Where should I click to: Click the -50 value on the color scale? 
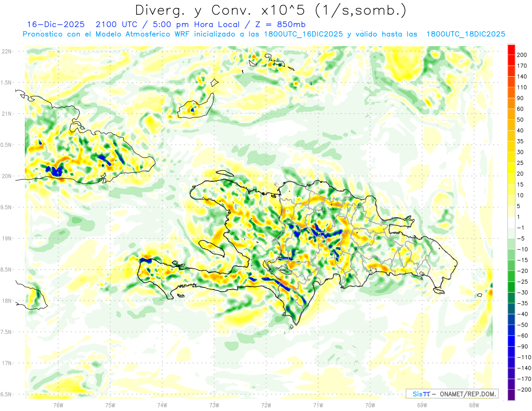pos(524,325)
